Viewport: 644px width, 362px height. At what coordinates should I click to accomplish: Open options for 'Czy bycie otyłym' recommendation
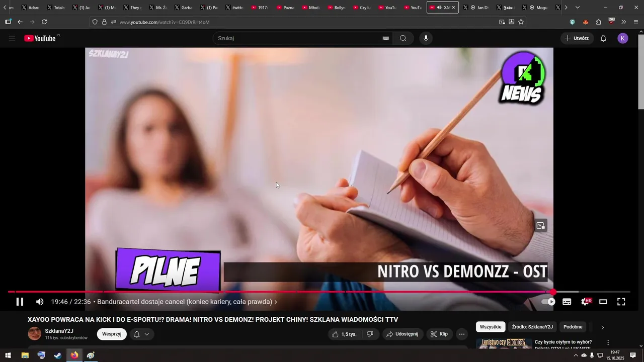click(608, 342)
